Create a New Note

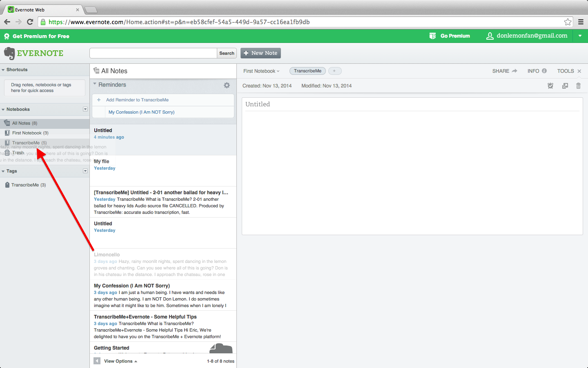261,53
